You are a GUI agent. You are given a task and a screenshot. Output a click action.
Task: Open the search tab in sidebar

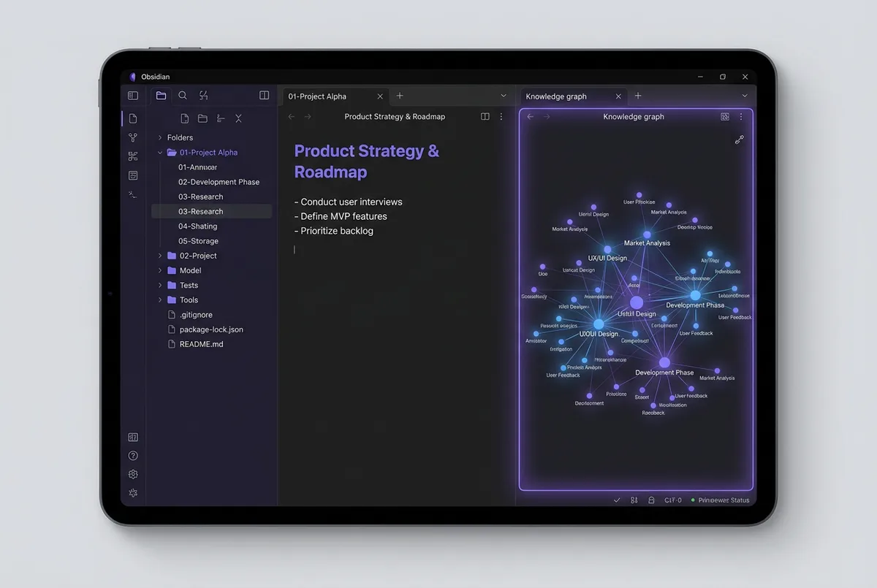point(183,96)
